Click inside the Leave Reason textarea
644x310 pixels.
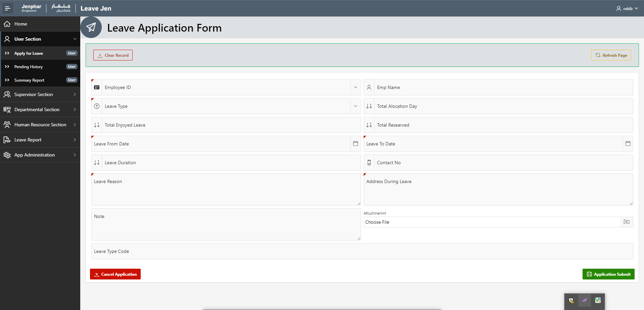[226, 189]
